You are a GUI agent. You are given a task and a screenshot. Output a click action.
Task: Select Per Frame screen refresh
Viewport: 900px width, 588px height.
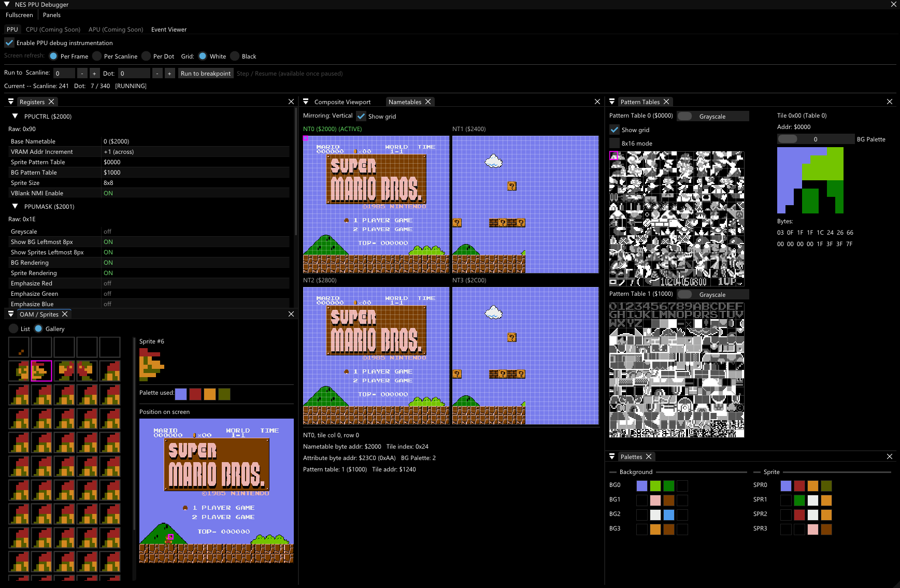click(53, 56)
